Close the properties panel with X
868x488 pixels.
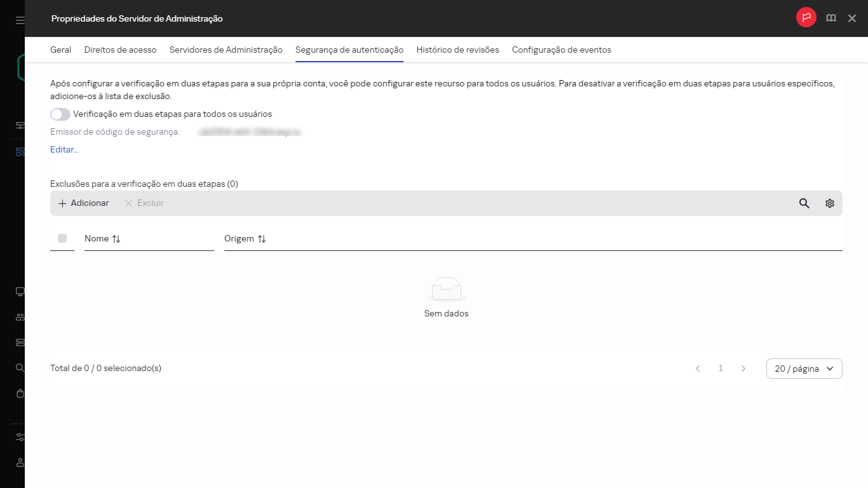click(852, 18)
